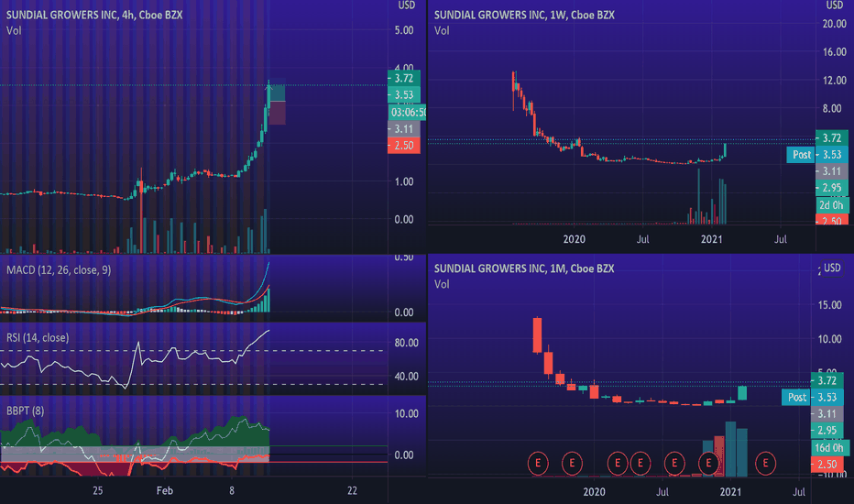Click the 03:06:50 countdown label on the 4h chart
Screen dimensions: 854x504
coord(408,112)
